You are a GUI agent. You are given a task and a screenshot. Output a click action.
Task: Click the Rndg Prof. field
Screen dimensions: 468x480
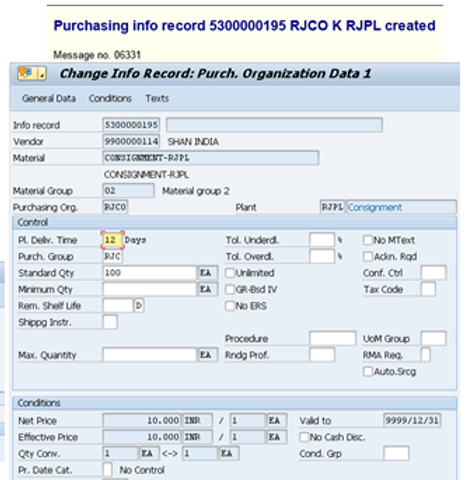click(x=322, y=355)
